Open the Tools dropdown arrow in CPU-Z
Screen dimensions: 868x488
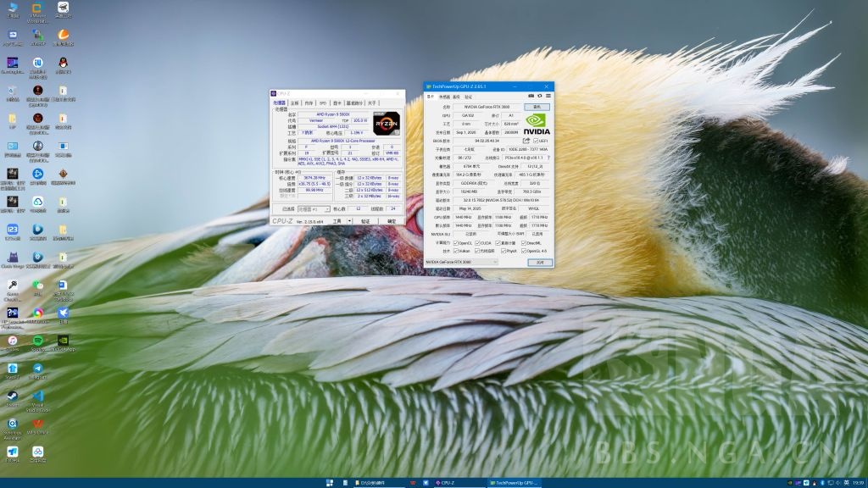[348, 219]
